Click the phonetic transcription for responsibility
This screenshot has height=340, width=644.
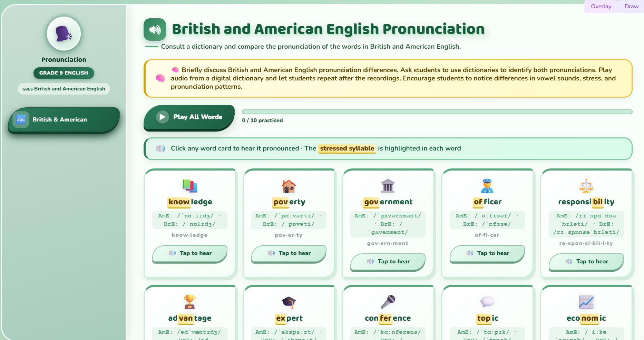coord(586,224)
